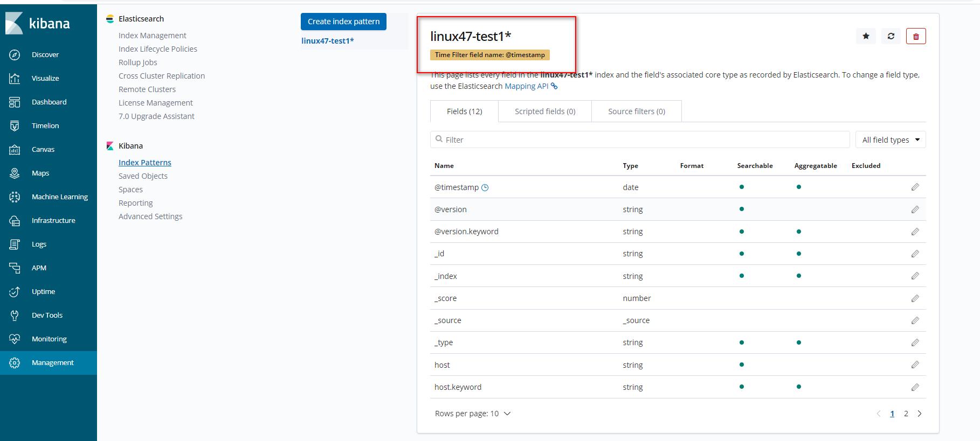Sort by Searchable column header

(x=755, y=166)
